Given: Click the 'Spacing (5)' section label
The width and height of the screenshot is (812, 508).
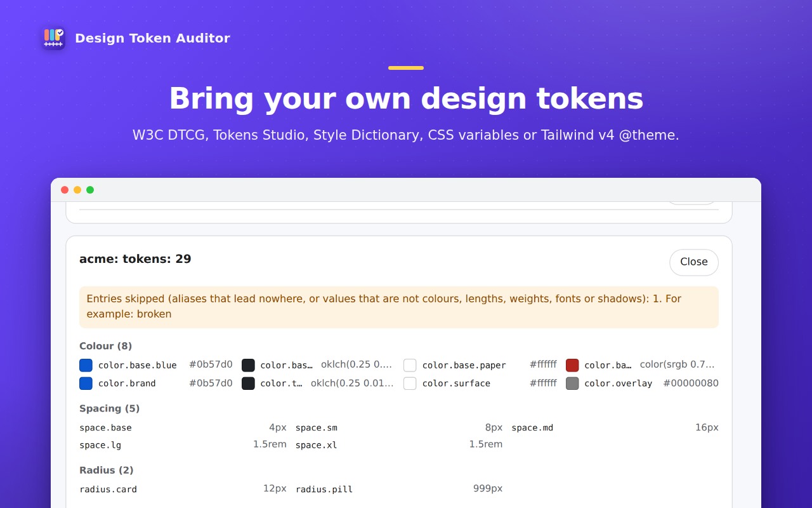Looking at the screenshot, I should [x=110, y=408].
